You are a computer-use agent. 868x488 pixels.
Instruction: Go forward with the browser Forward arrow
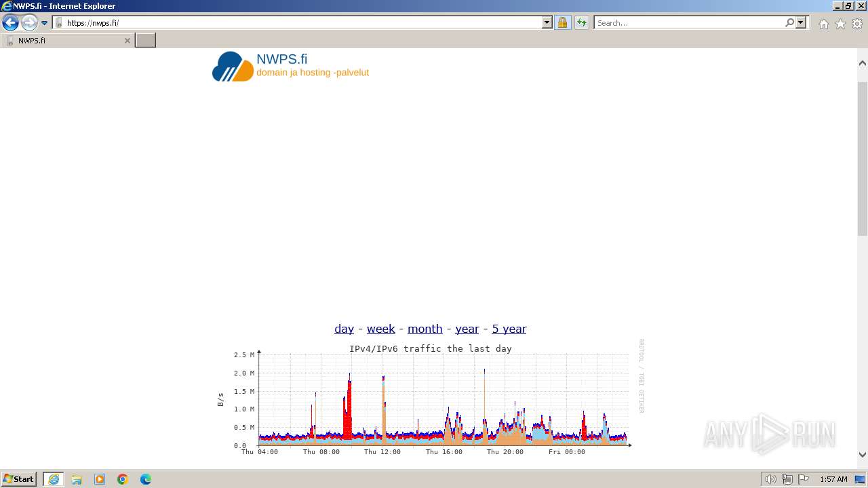tap(29, 23)
